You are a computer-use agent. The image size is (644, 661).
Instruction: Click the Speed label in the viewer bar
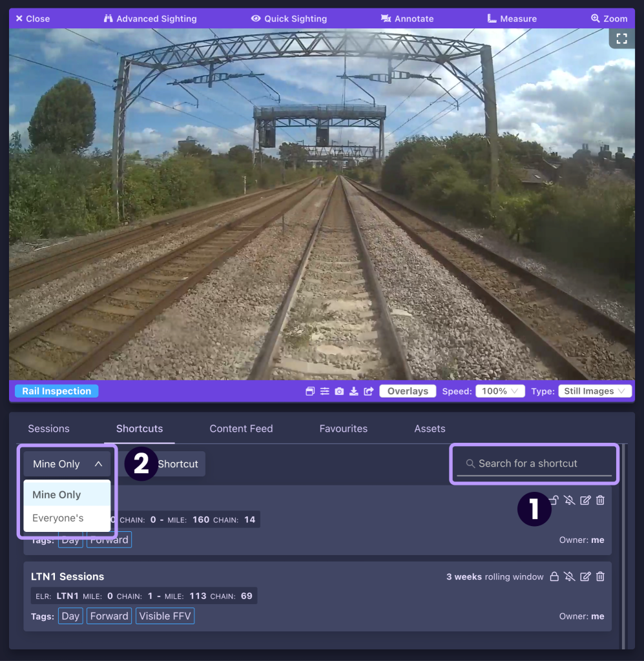click(x=457, y=391)
